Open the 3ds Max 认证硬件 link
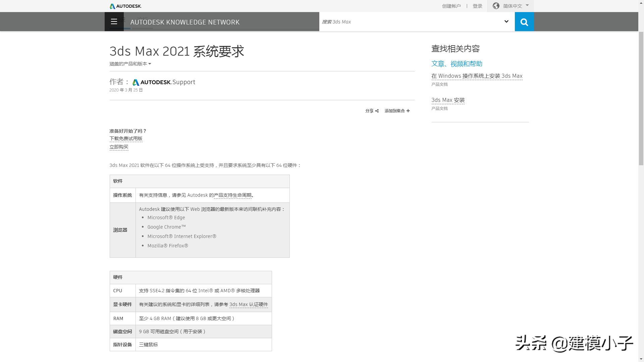The height and width of the screenshot is (362, 644). [248, 304]
